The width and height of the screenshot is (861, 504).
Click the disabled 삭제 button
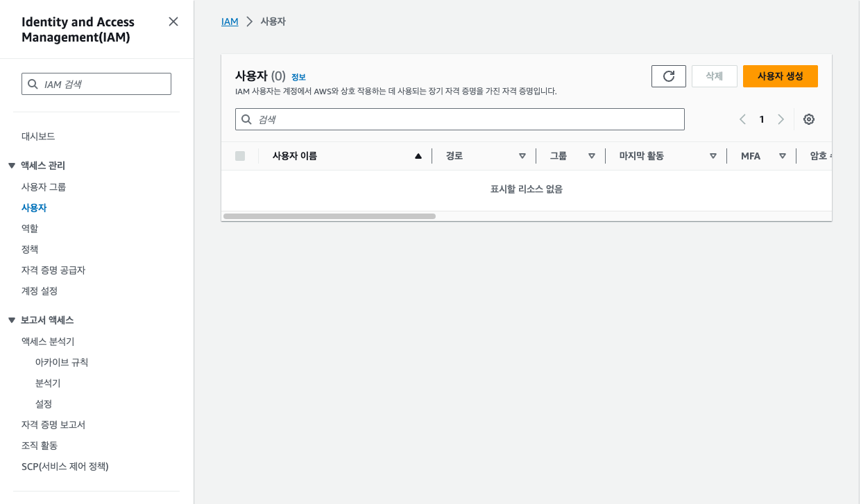[x=715, y=76]
